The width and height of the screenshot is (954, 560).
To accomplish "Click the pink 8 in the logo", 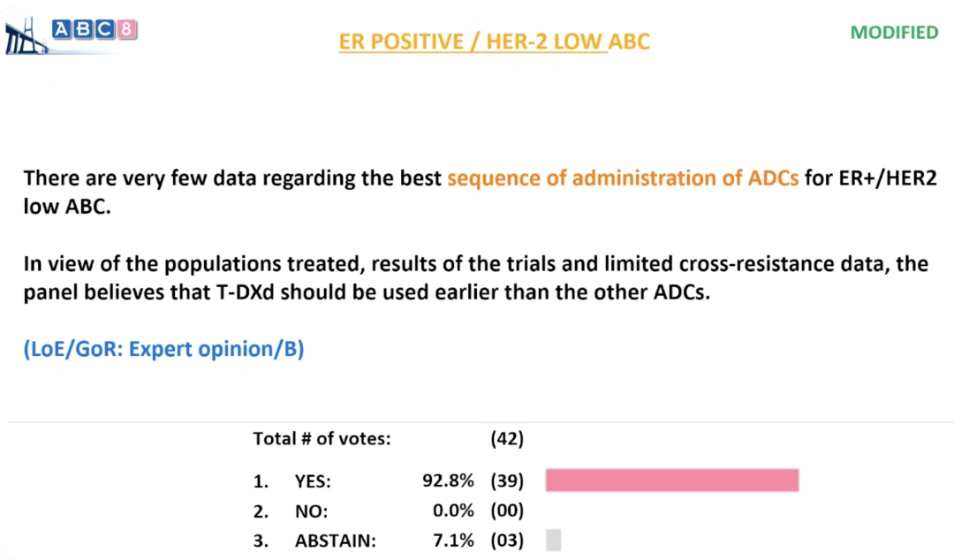I will pyautogui.click(x=127, y=29).
